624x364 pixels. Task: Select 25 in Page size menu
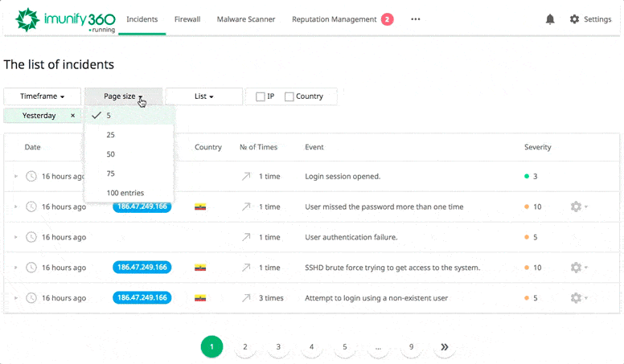tap(111, 135)
